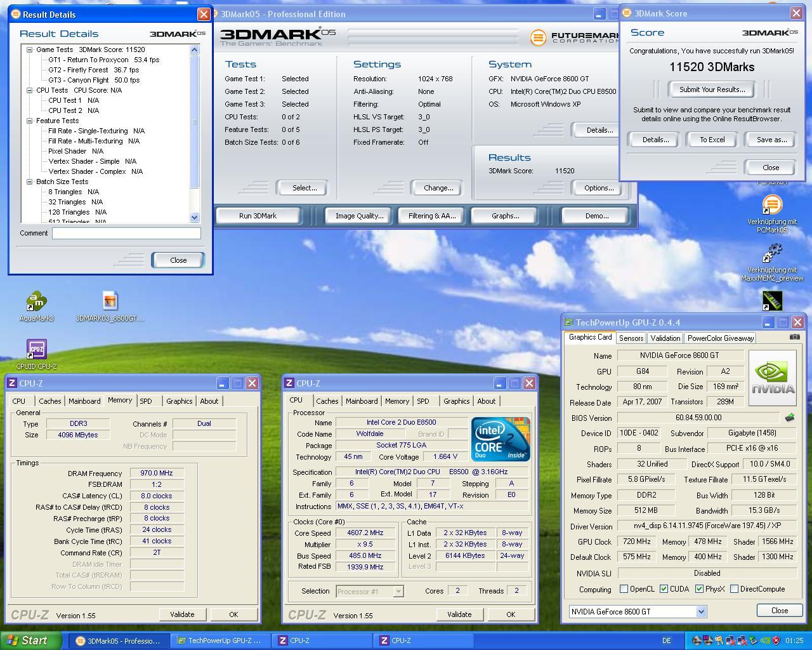The height and width of the screenshot is (650, 812).
Task: Switch to the Sensors tab in GPU-Z
Action: pos(631,338)
